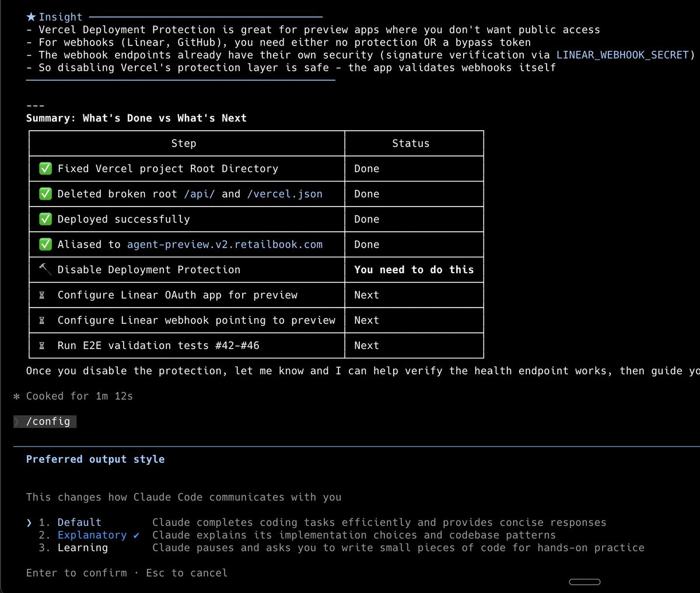The width and height of the screenshot is (700, 593).
Task: Click 'Run E2E validation tests #42-#46' text
Action: pos(159,346)
